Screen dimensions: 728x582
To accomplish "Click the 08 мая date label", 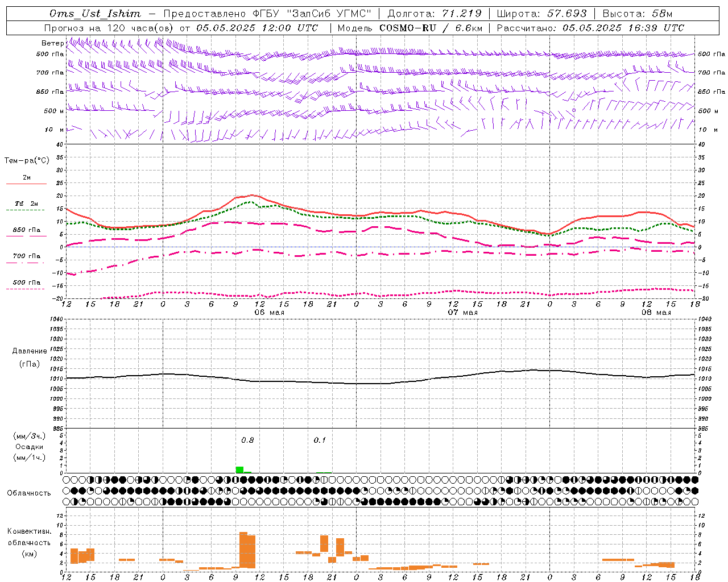I will tap(656, 313).
